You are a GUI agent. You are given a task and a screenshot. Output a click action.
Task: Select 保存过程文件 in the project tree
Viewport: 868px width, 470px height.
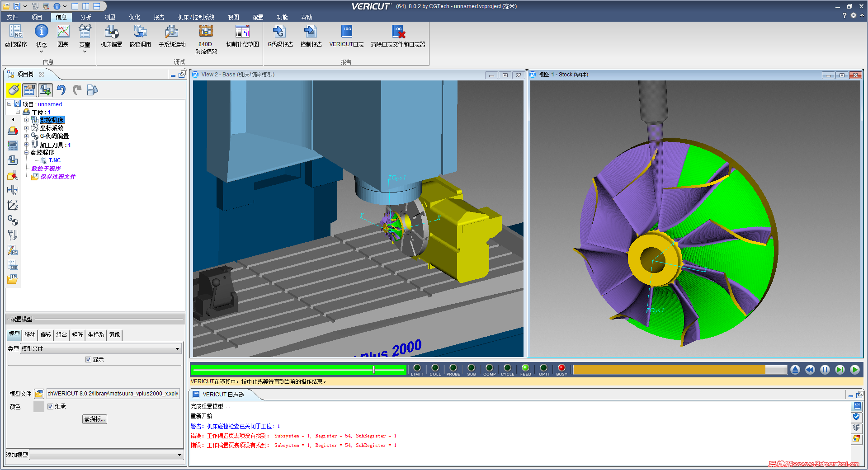pyautogui.click(x=58, y=177)
